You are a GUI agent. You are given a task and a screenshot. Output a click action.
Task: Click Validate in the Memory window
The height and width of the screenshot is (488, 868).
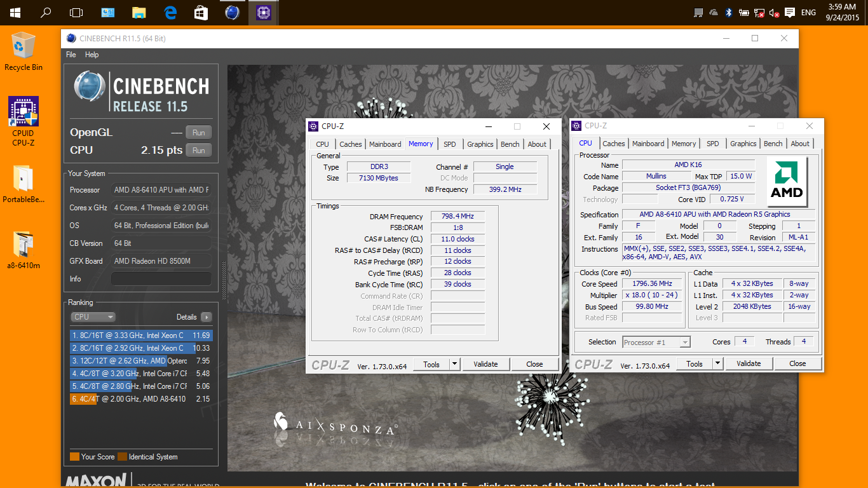pyautogui.click(x=485, y=364)
